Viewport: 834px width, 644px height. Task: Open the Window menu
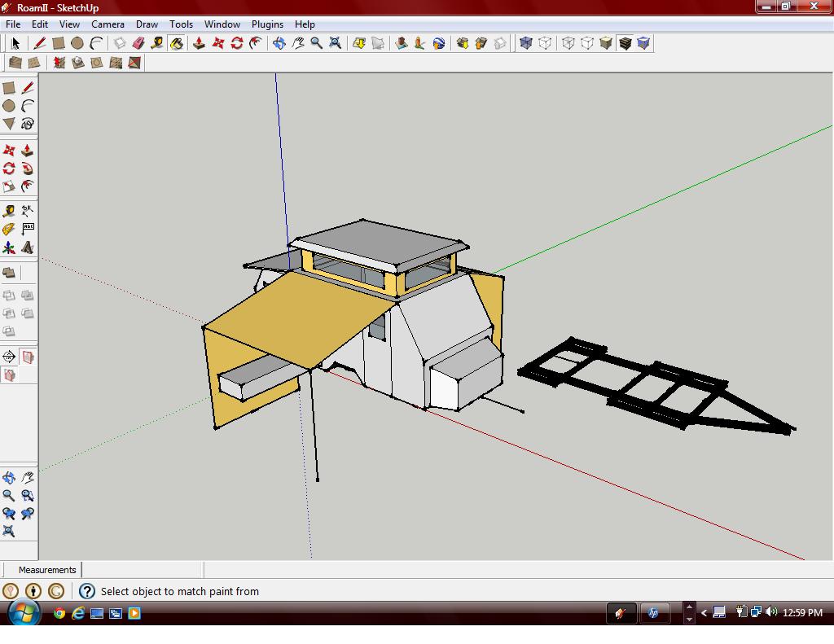click(222, 24)
